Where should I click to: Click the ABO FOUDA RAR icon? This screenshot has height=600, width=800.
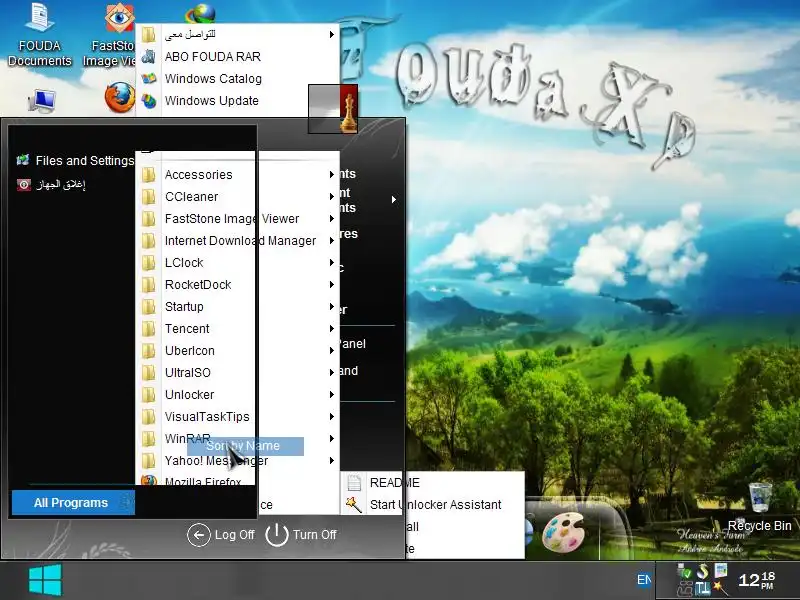point(148,56)
